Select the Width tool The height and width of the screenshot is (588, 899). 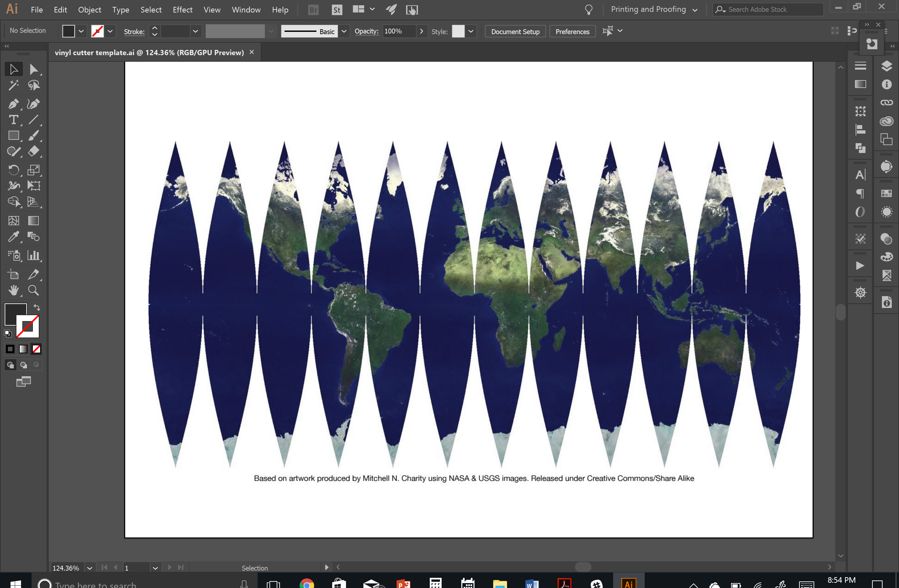(13, 186)
